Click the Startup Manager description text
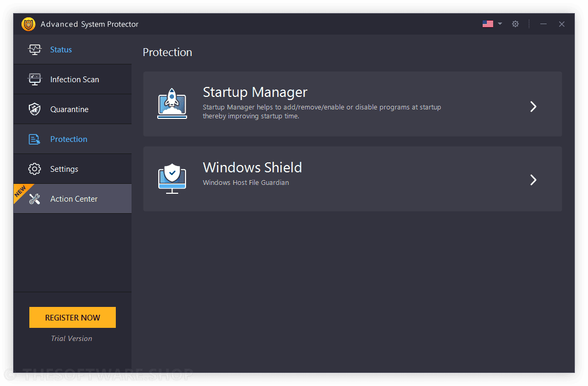This screenshot has width=588, height=386. (x=322, y=112)
